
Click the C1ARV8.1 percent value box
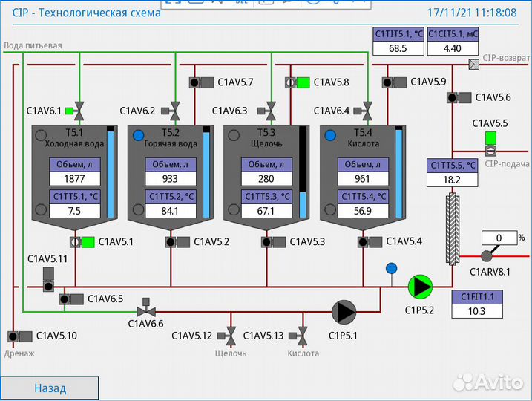tap(499, 238)
